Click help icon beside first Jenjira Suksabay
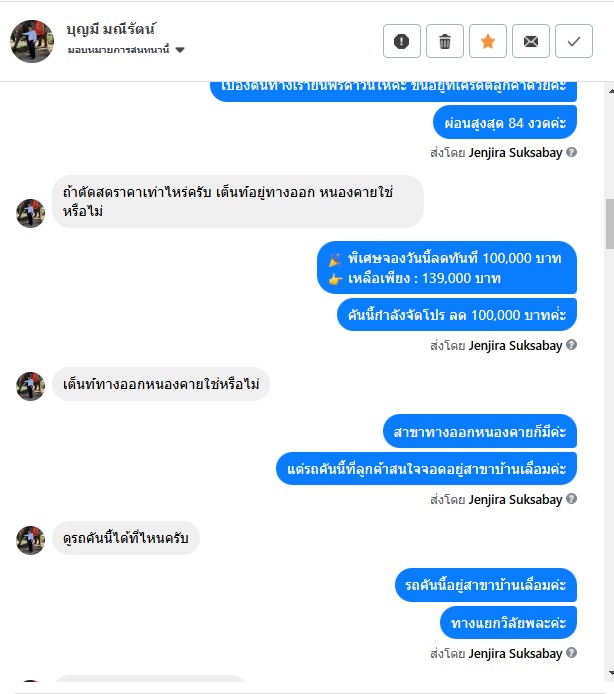614x694 pixels. point(572,152)
